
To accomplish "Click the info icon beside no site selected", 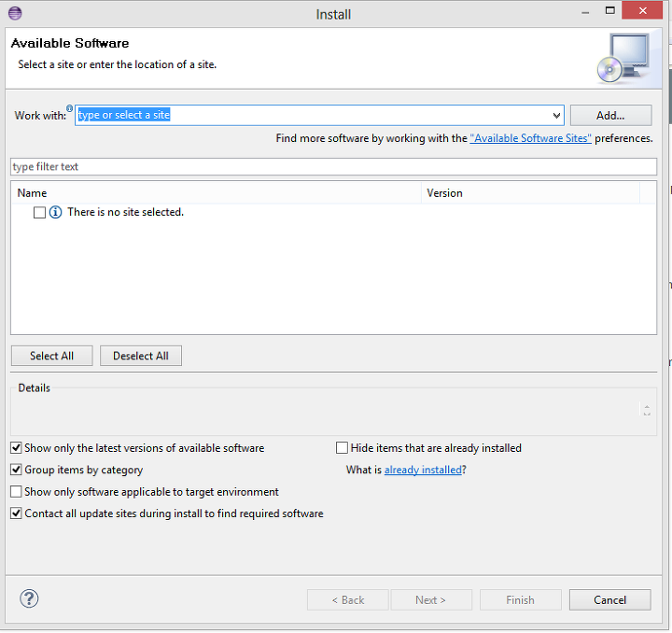I will (55, 212).
